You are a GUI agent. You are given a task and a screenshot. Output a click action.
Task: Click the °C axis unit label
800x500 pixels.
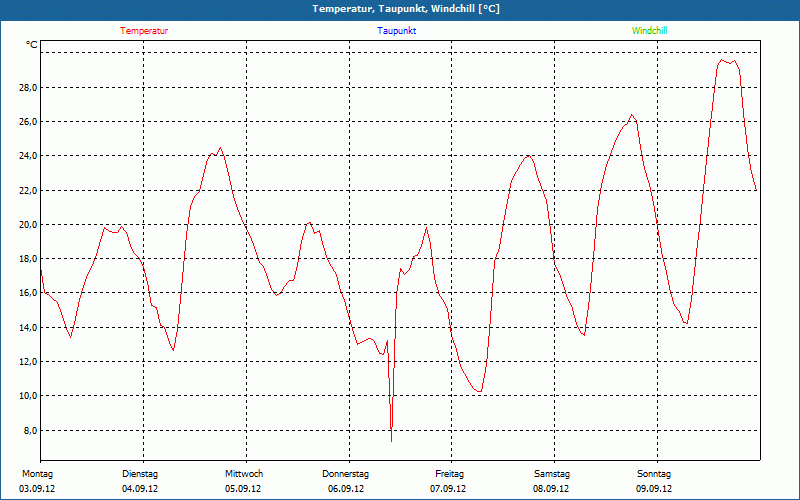[x=32, y=45]
